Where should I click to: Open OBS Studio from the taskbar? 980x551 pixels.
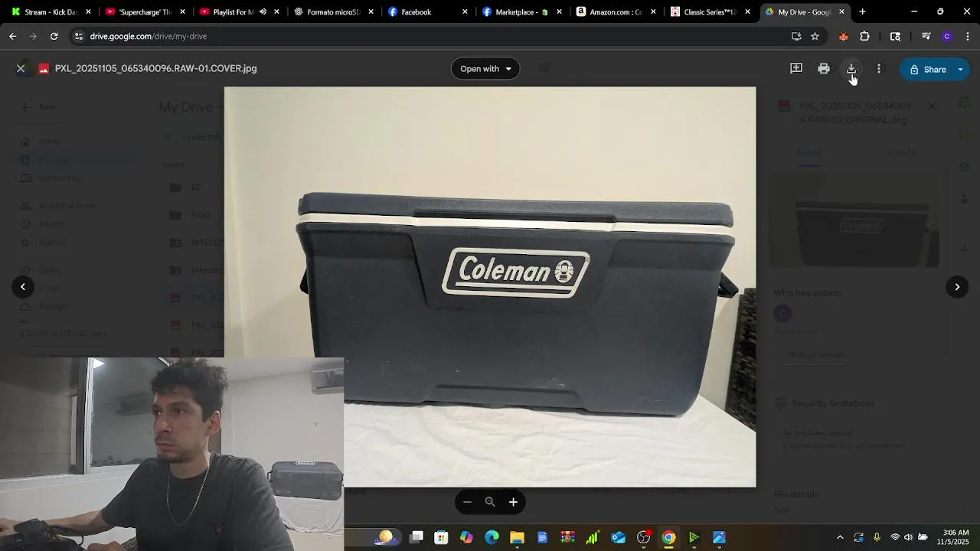(643, 537)
